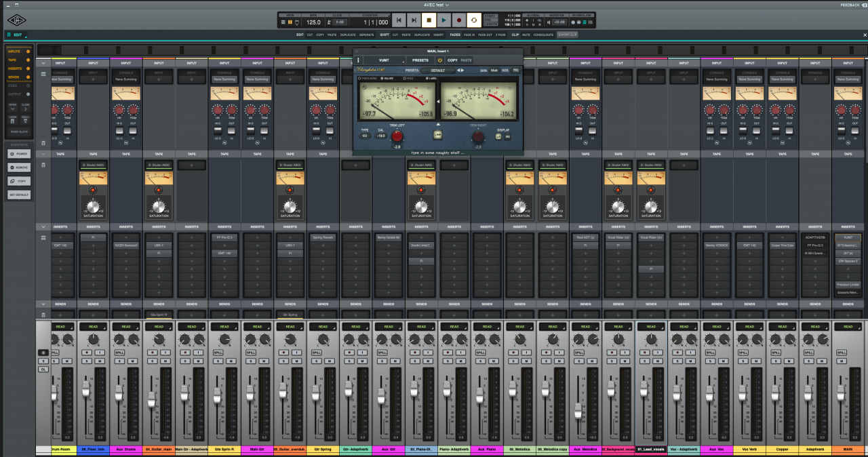The height and width of the screenshot is (457, 868).
Task: Toggle the VUMT plugin power icon
Action: click(x=439, y=60)
